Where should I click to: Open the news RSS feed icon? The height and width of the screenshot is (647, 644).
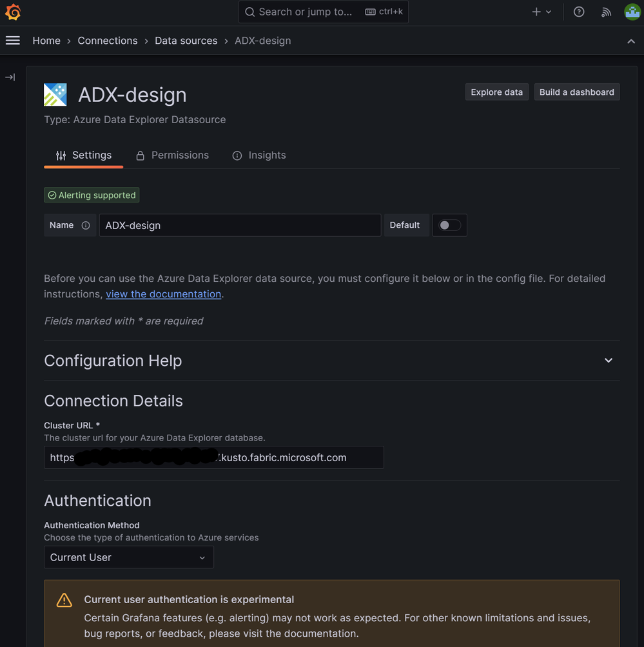(606, 12)
